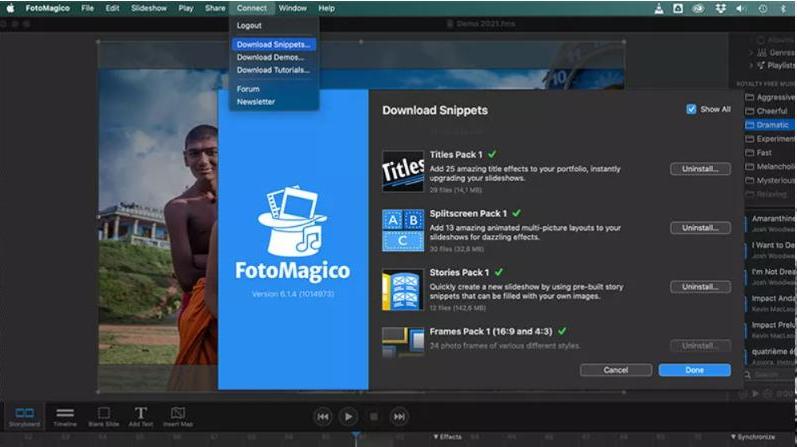This screenshot has width=797, height=447.
Task: Expand the Playlists group in the audio sidebar
Action: point(751,65)
